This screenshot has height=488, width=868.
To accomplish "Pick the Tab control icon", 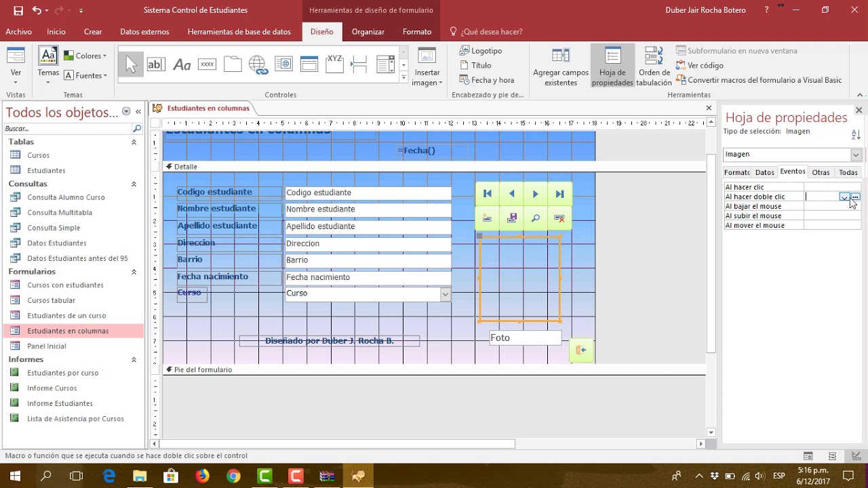I will 233,64.
